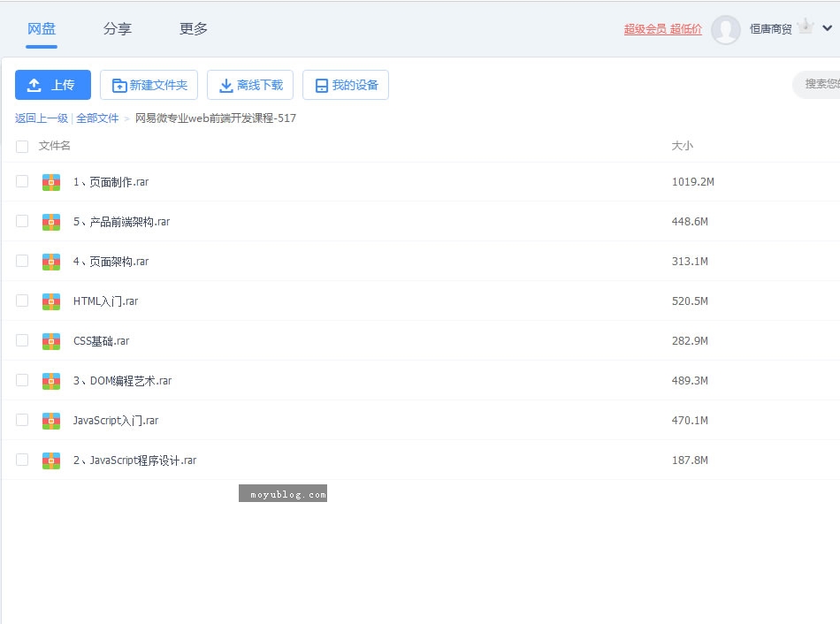
Task: Click the user avatar icon
Action: click(725, 29)
